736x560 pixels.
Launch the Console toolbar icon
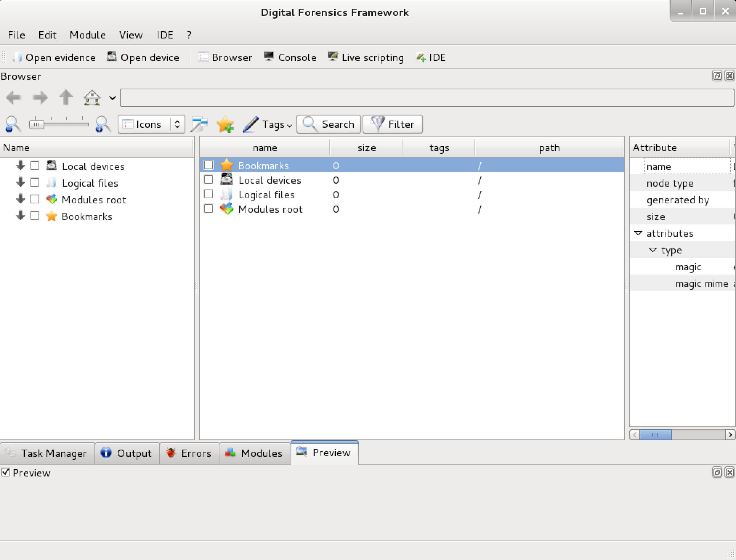click(269, 57)
